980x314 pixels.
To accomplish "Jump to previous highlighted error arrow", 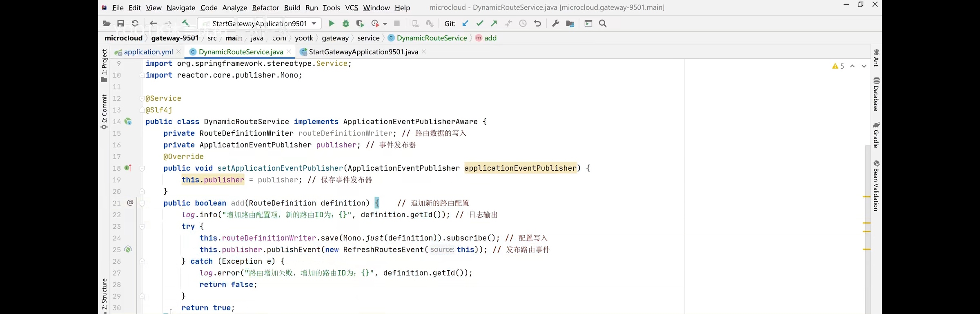I will [x=853, y=66].
